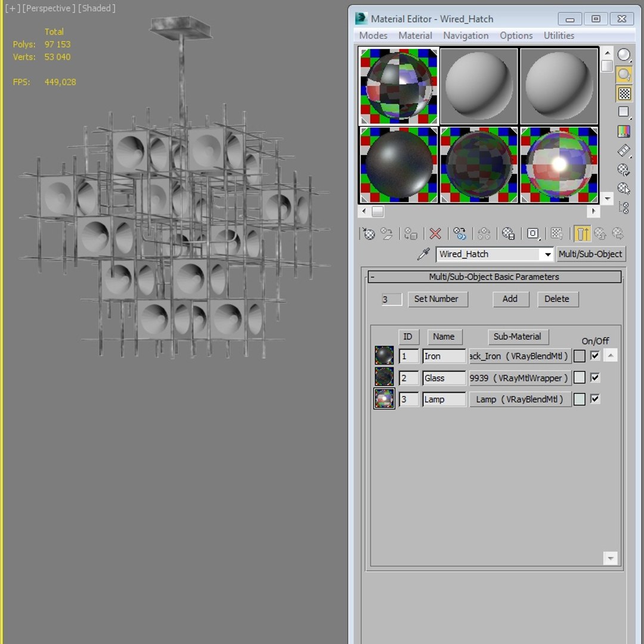
Task: Click the Video Color Check icon
Action: click(624, 131)
